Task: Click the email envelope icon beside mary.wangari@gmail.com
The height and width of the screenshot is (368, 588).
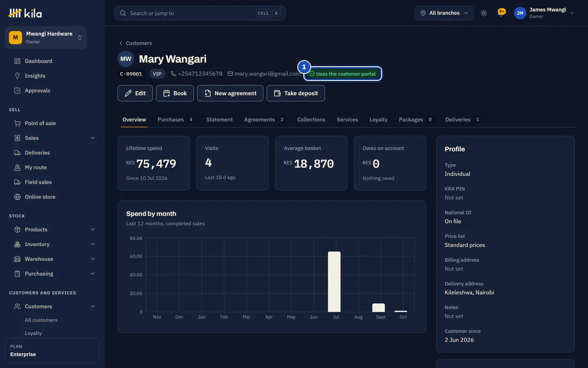Action: [x=230, y=74]
